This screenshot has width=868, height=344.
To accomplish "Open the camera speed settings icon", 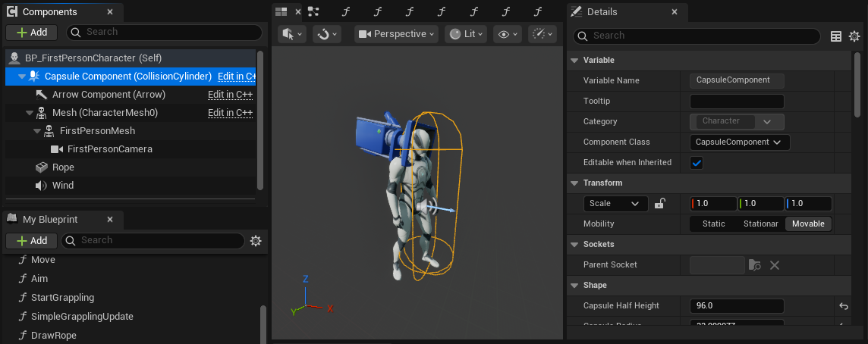I will pyautogui.click(x=542, y=34).
